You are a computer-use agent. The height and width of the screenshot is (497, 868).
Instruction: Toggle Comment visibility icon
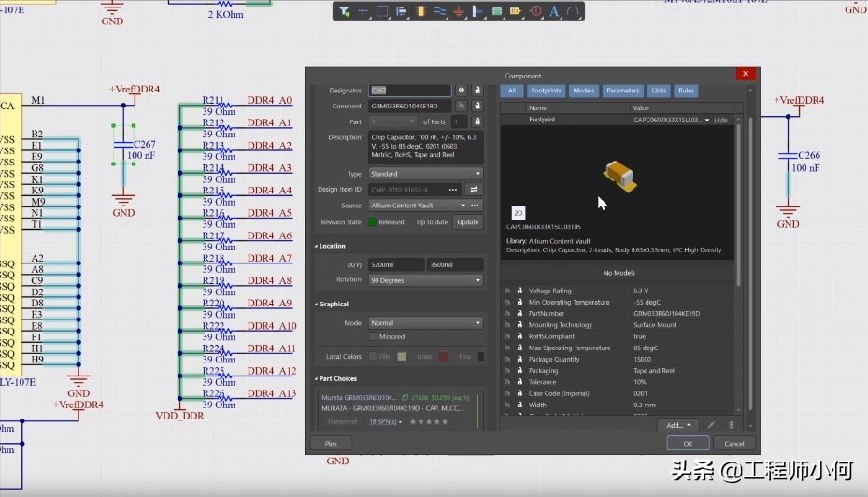coord(462,106)
